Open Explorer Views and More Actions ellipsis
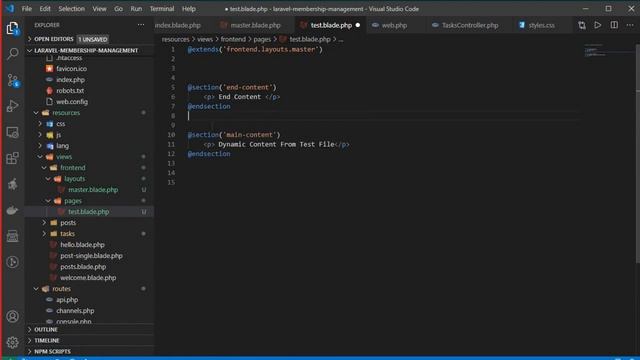The image size is (640, 360). tap(141, 25)
